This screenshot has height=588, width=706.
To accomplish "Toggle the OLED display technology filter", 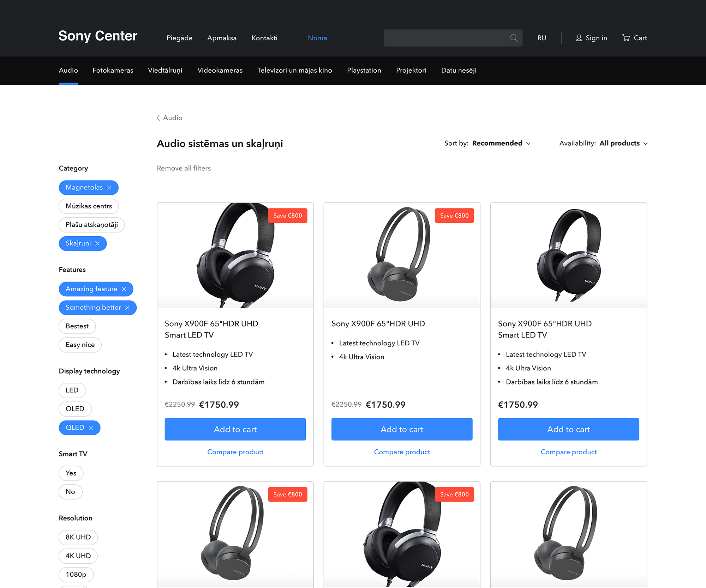I will [x=75, y=409].
